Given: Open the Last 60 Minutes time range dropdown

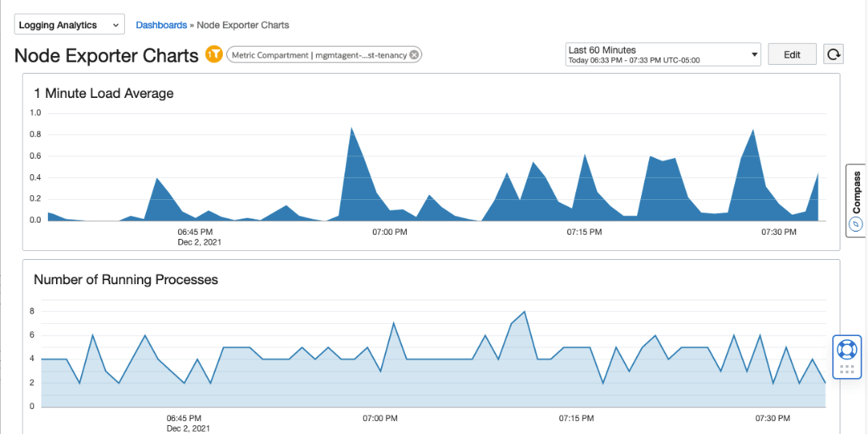Looking at the screenshot, I should 663,54.
